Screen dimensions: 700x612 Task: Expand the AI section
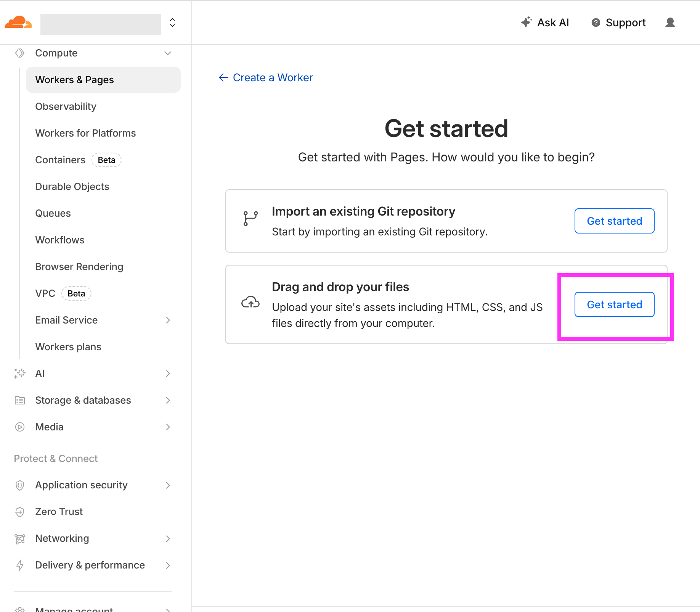168,374
